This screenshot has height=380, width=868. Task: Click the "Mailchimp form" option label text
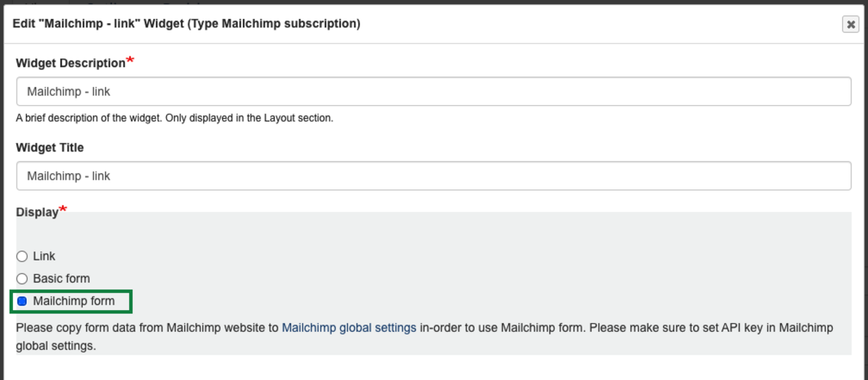click(x=74, y=301)
